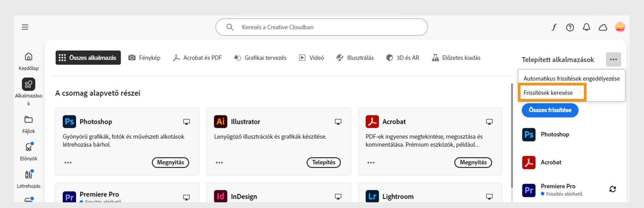The height and width of the screenshot is (208, 644).
Task: Focus the Creative Cloud search field
Action: (321, 27)
